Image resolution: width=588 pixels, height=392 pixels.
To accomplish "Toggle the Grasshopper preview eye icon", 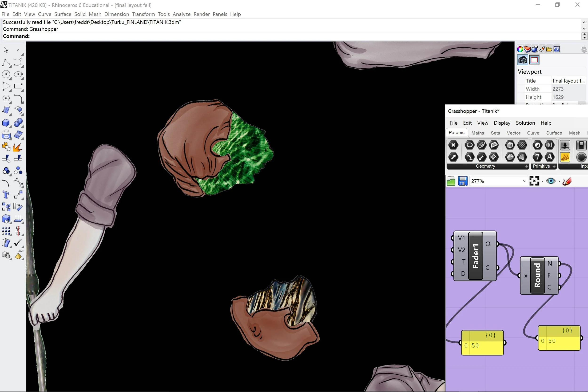I will [551, 181].
